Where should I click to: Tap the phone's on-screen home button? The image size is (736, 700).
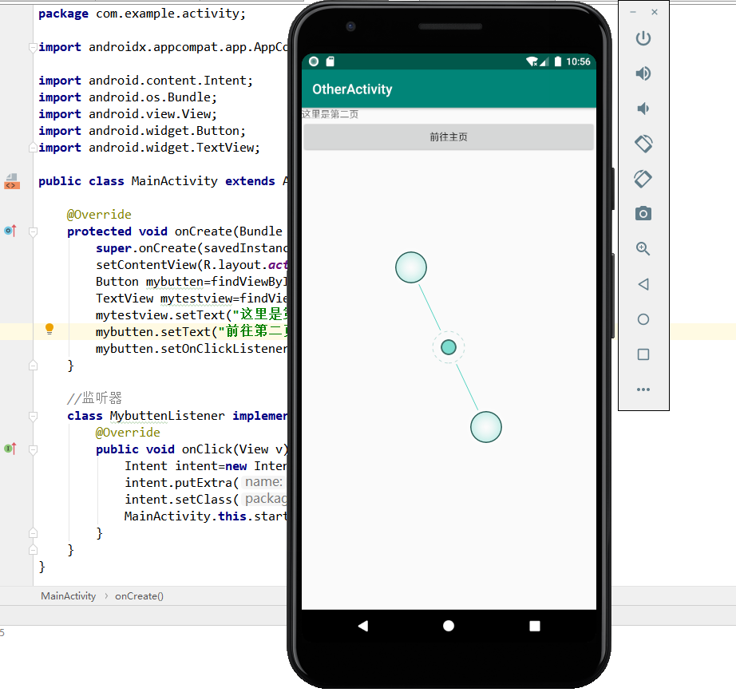click(449, 625)
